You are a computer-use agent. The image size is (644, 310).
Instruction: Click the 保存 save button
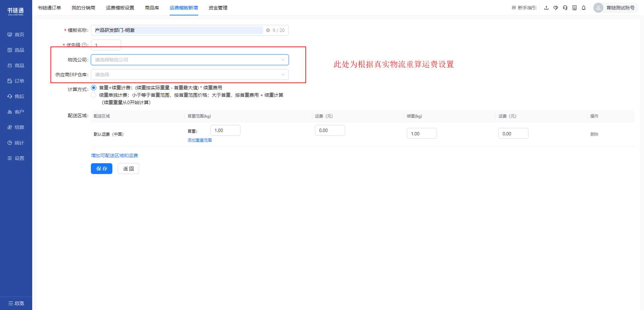point(102,169)
